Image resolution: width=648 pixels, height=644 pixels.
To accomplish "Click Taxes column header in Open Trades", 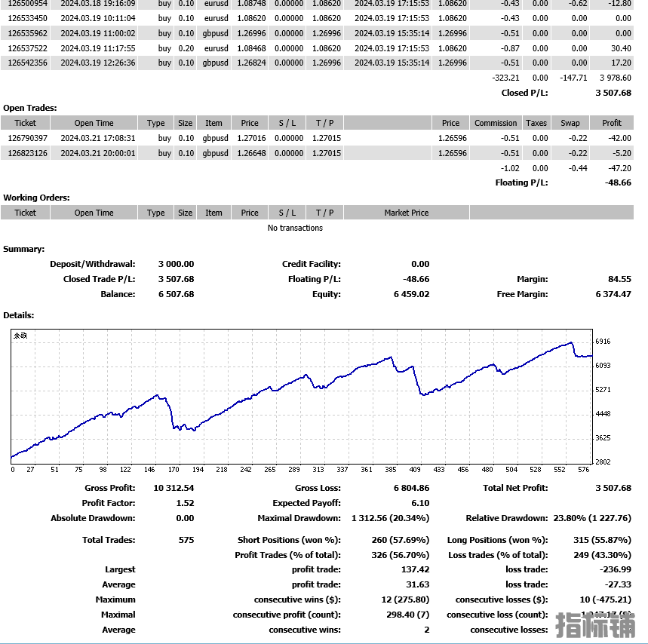I will pyautogui.click(x=536, y=123).
